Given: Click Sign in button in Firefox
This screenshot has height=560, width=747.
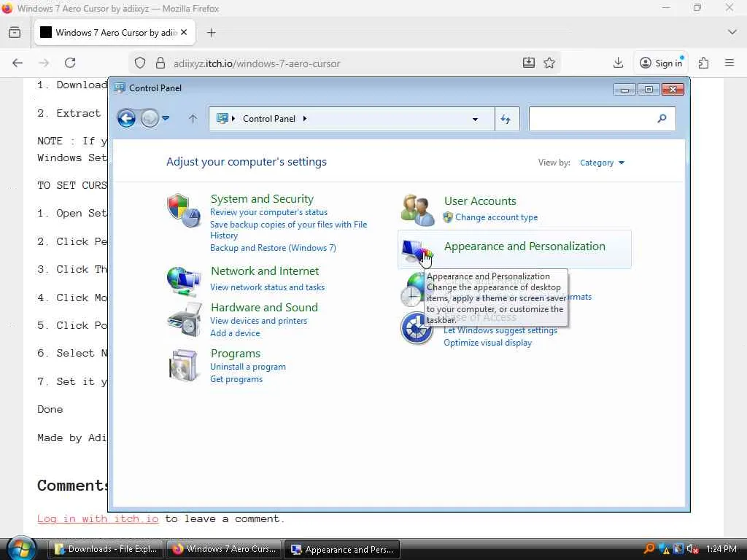Looking at the screenshot, I should 662,63.
